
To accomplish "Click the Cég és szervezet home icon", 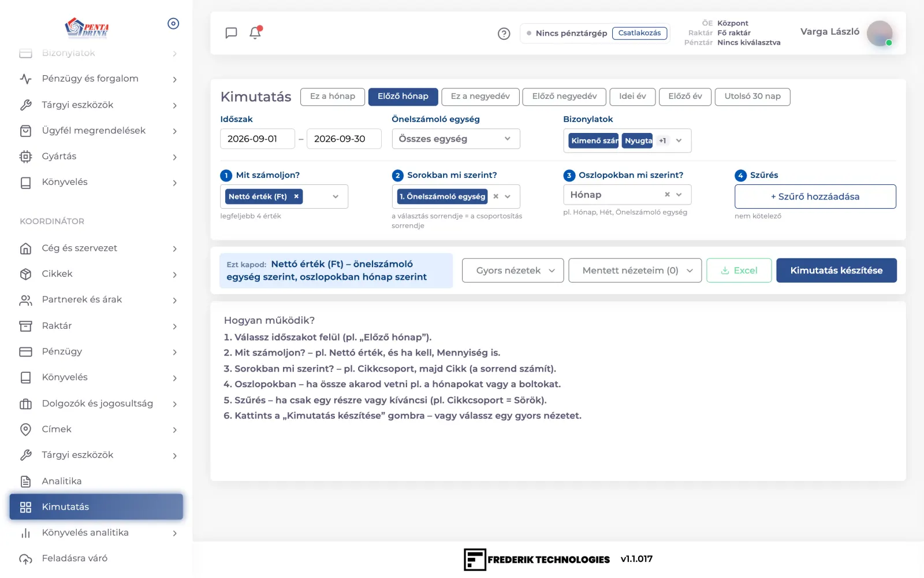I will 25,248.
